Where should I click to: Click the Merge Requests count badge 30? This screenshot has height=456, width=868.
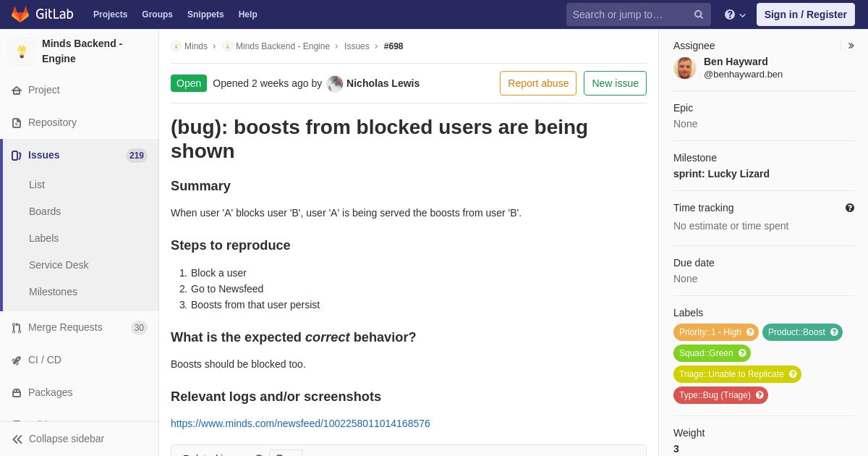(x=139, y=328)
